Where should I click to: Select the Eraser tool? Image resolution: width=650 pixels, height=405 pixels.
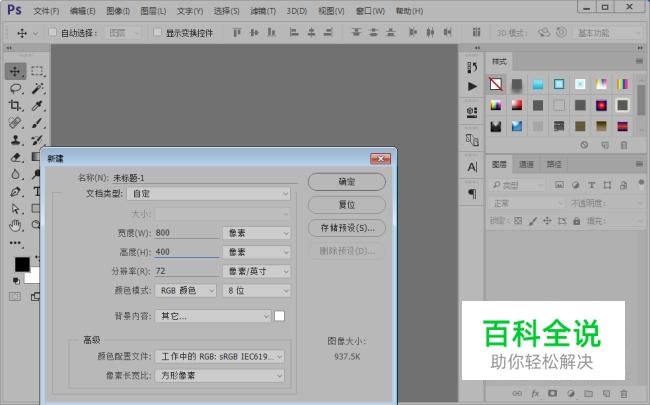pyautogui.click(x=15, y=157)
